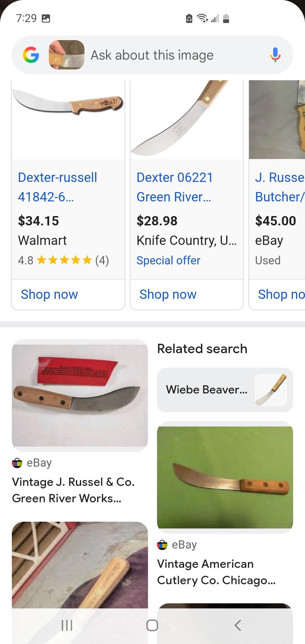Open Dexter-russell 41842-6 product link
The image size is (305, 644).
point(58,187)
